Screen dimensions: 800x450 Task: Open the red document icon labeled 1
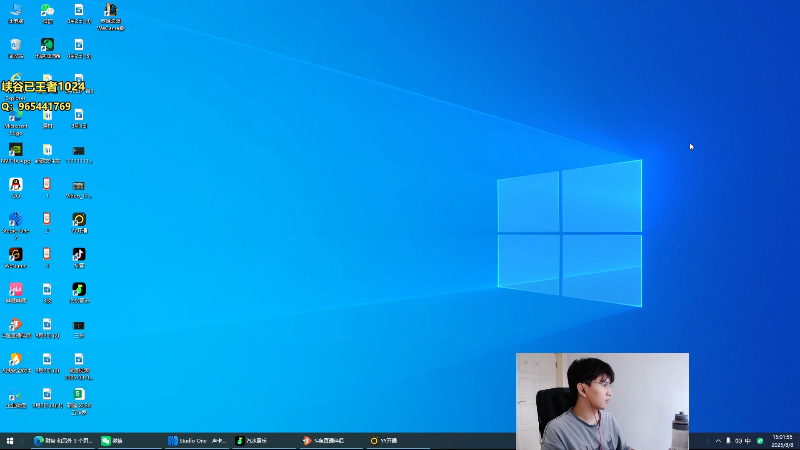click(47, 188)
